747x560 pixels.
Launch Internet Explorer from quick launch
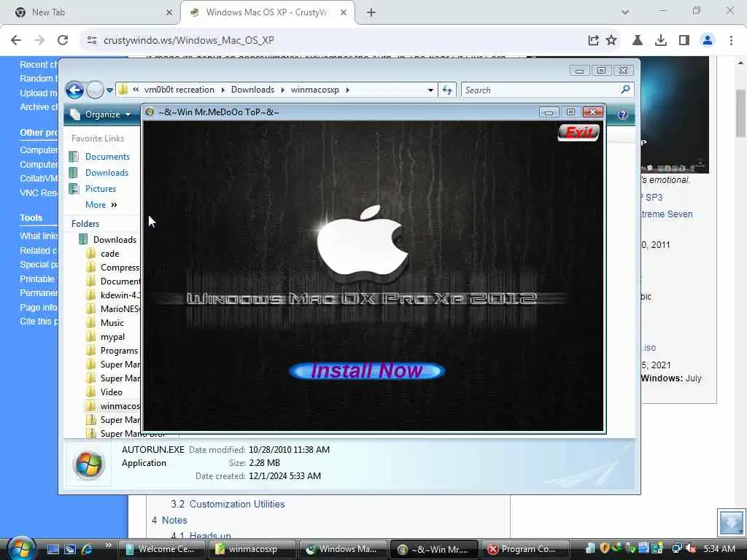[87, 550]
